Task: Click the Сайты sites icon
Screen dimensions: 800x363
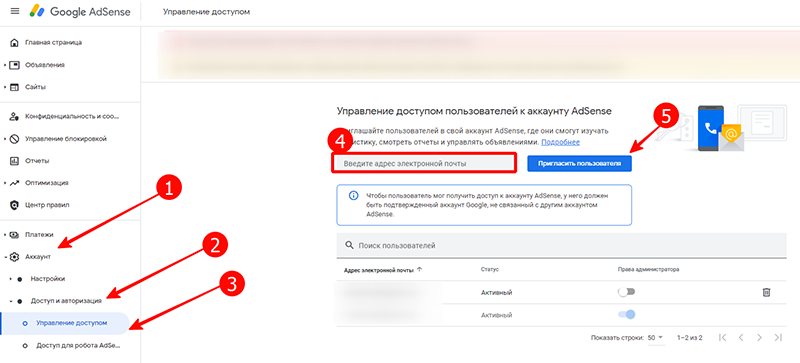Action: (x=15, y=87)
